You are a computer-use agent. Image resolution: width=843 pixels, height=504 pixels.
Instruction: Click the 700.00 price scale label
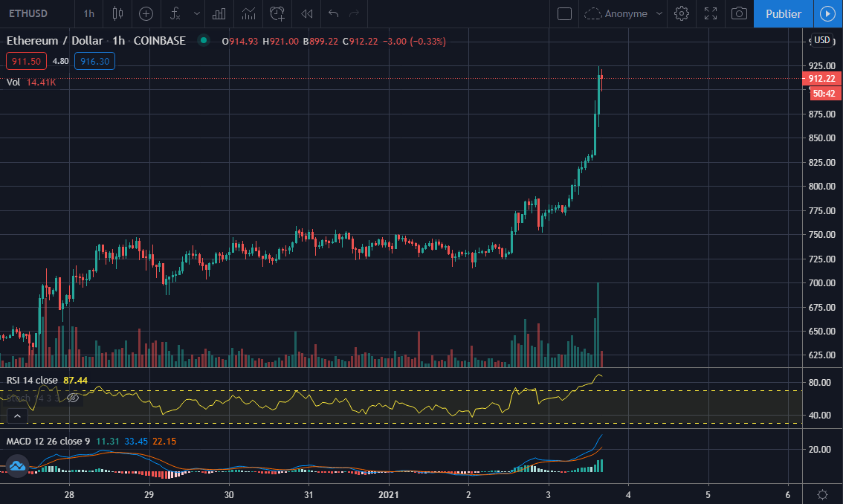coord(822,283)
